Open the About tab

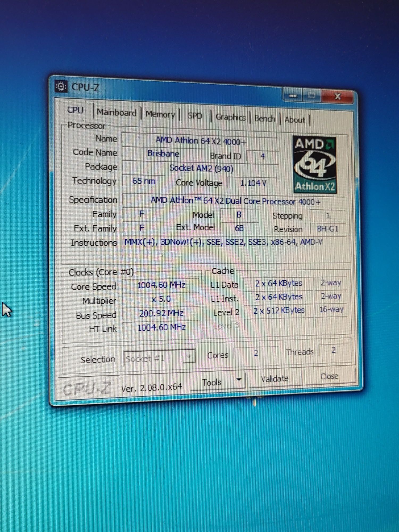(295, 120)
